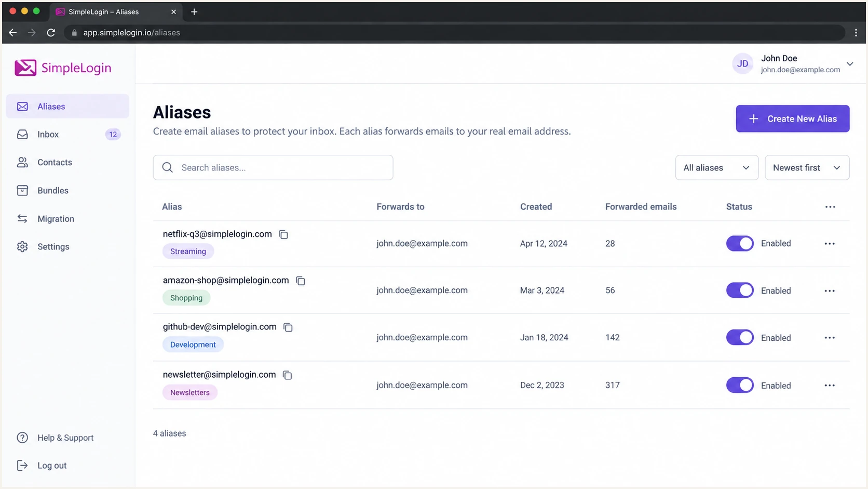Close the SimpleLogin – Aliases tab
Image resolution: width=868 pixels, height=489 pixels.
coord(173,11)
